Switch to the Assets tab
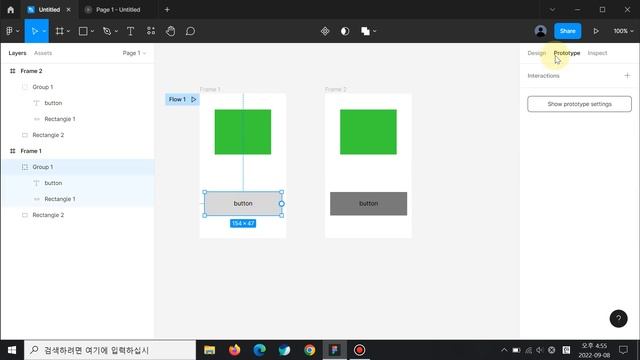Screen dimensions: 640x360 click(43, 53)
